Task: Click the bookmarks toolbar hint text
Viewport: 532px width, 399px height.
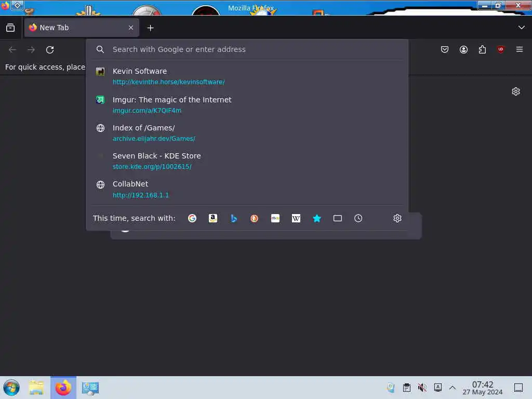Action: pyautogui.click(x=45, y=67)
